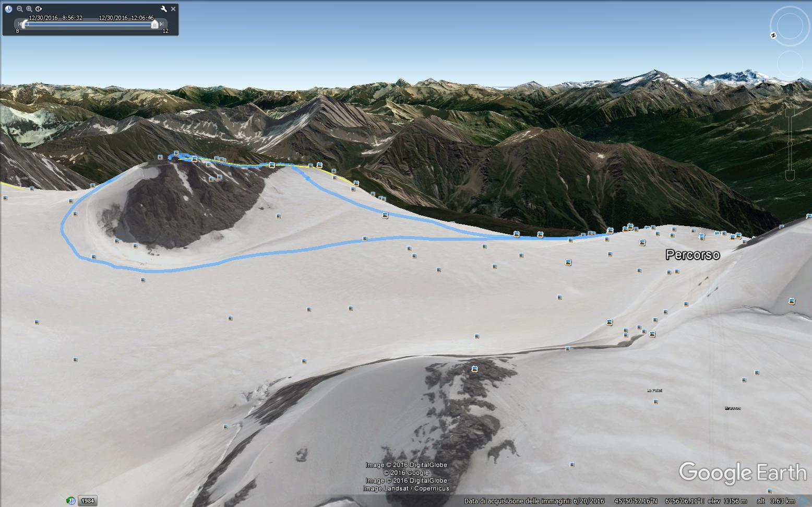Click the Google Earth logo
This screenshot has height=507, width=812.
(x=743, y=472)
